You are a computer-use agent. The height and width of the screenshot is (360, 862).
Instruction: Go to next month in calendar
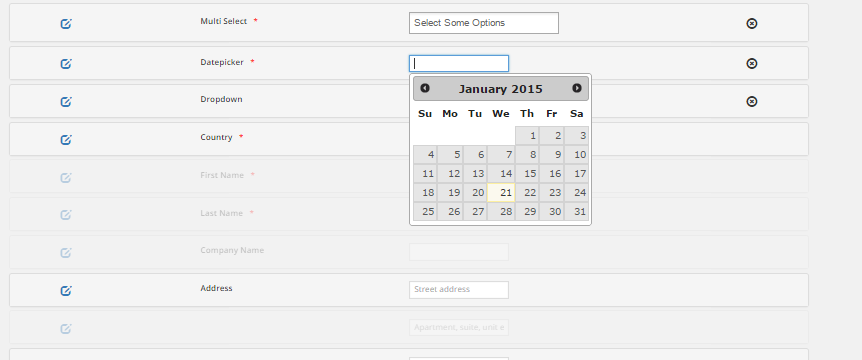577,88
